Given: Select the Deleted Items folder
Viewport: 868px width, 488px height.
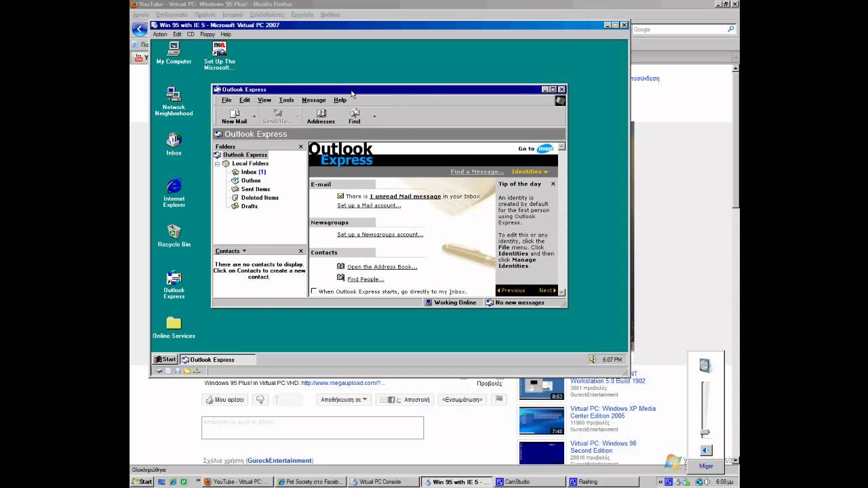Looking at the screenshot, I should pos(260,197).
